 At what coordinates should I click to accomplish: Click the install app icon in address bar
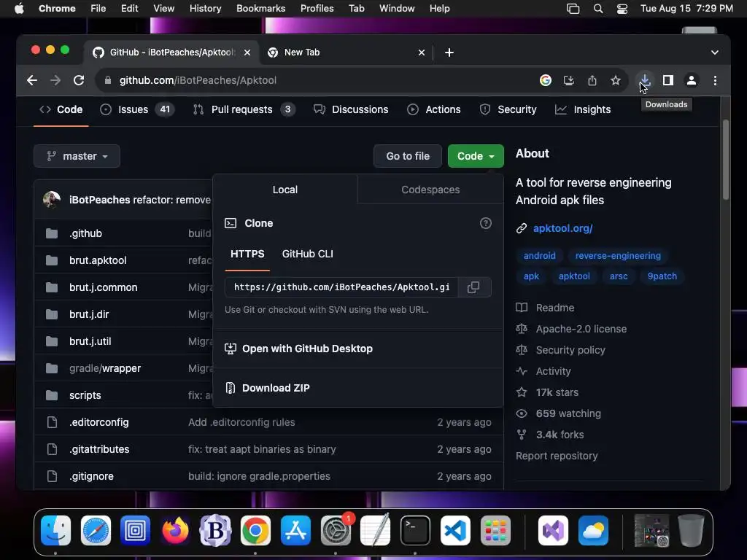pyautogui.click(x=569, y=80)
